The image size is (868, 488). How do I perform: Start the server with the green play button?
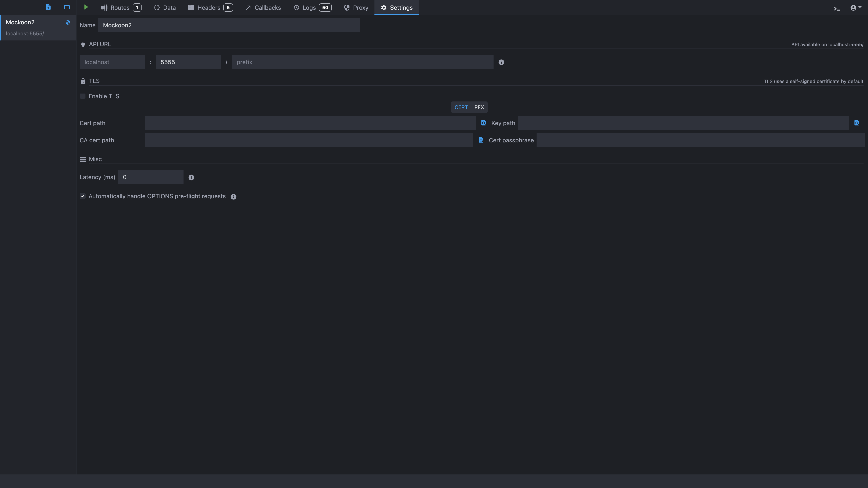tap(86, 7)
